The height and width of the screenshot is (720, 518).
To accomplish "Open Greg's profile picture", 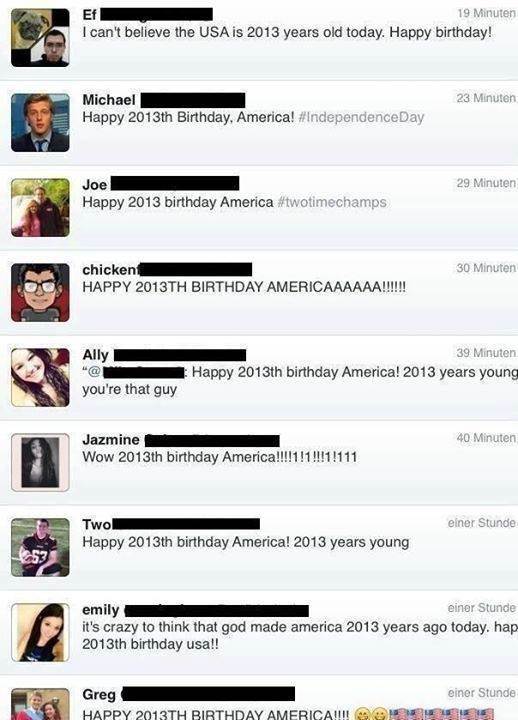I will click(40, 704).
